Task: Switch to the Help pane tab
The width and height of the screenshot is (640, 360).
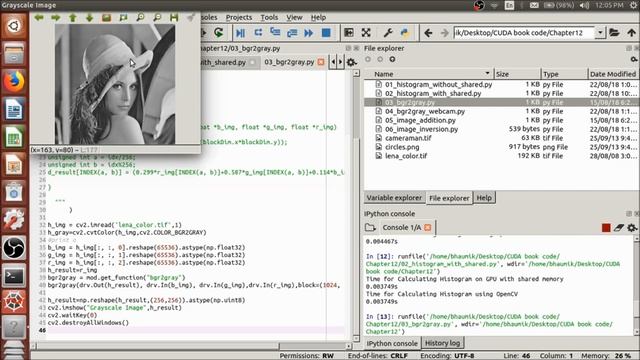Action: pyautogui.click(x=484, y=198)
